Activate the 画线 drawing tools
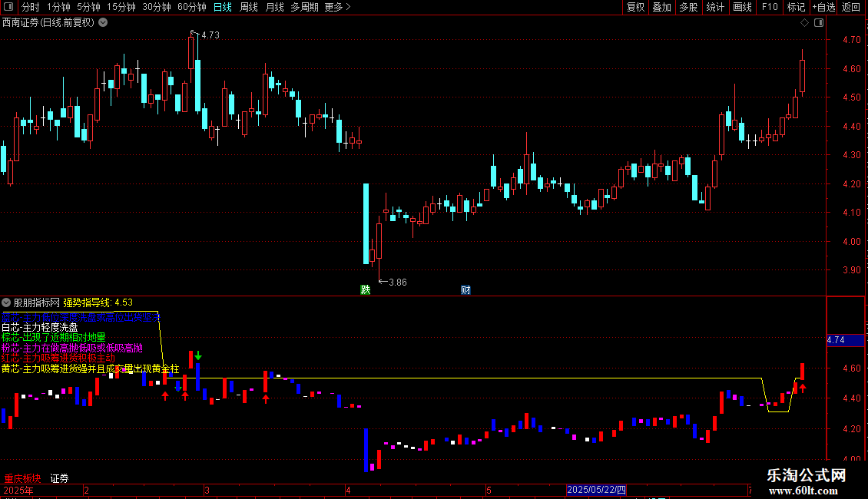The width and height of the screenshot is (868, 499). pos(742,7)
